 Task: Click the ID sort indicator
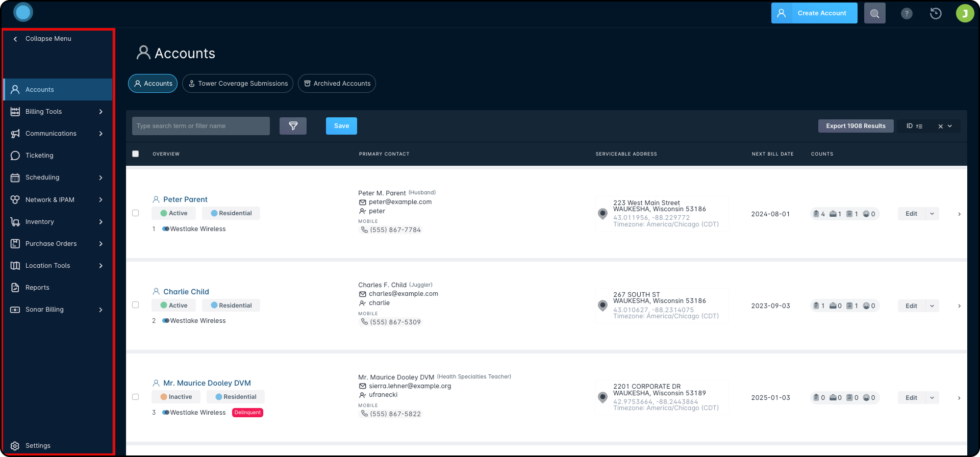[914, 126]
